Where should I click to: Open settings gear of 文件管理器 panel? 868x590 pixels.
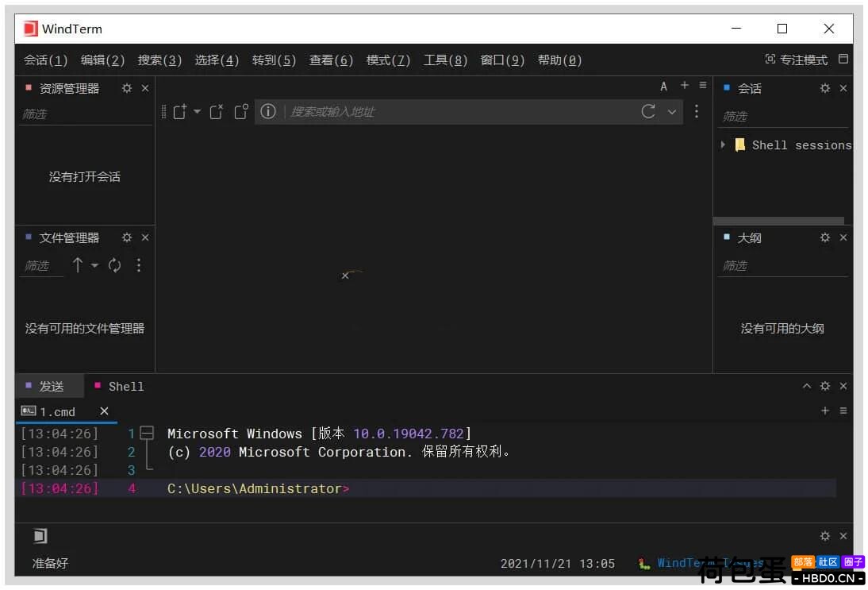point(127,237)
